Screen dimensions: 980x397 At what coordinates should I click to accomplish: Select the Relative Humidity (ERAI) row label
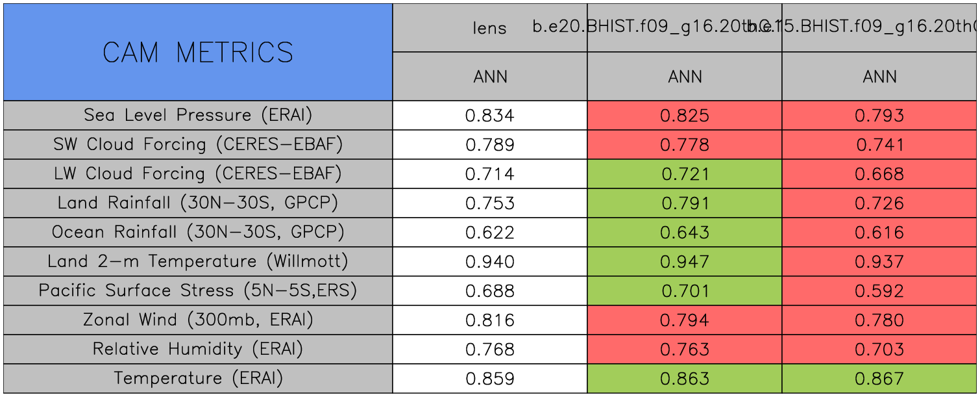(x=198, y=349)
